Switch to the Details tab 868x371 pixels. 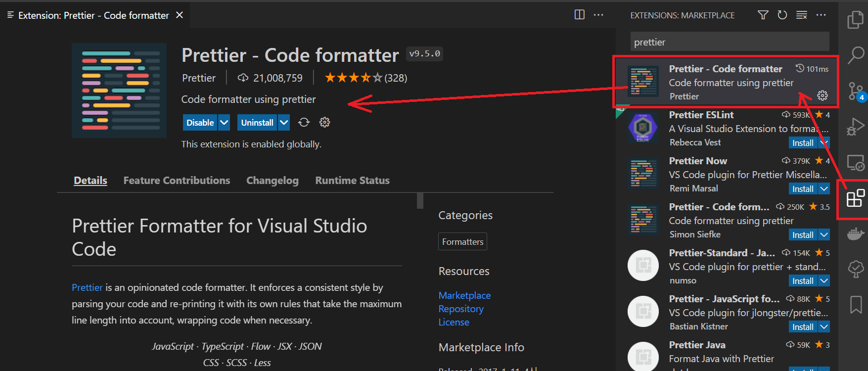click(91, 181)
